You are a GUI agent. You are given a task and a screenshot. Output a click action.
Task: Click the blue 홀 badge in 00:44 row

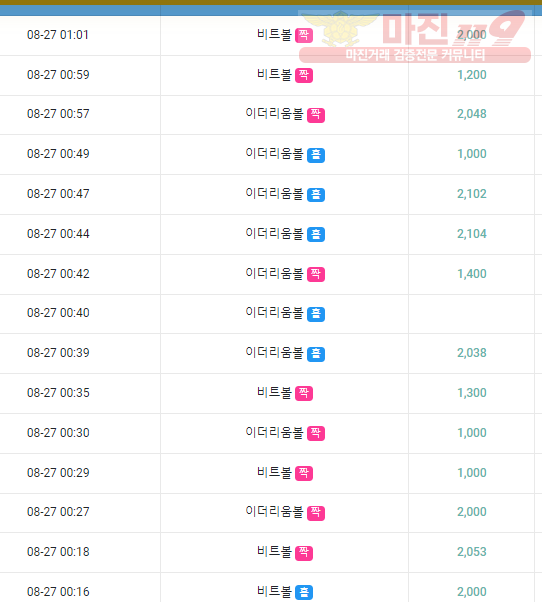click(316, 235)
